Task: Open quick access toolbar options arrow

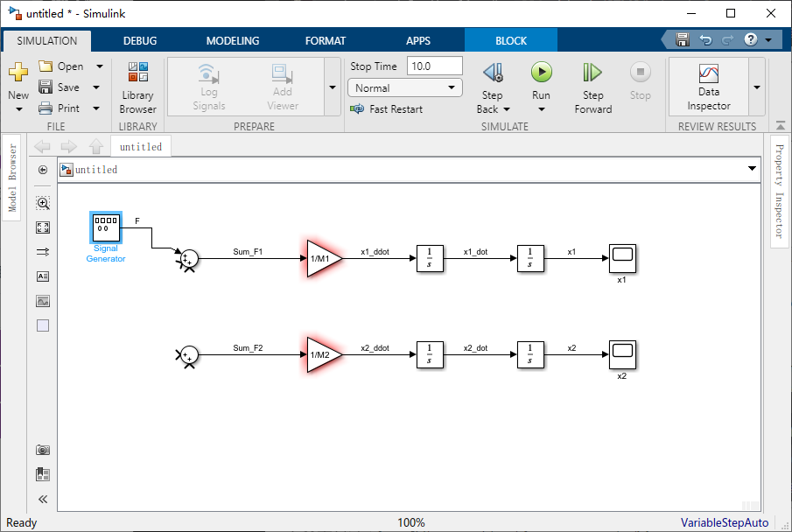Action: click(768, 40)
